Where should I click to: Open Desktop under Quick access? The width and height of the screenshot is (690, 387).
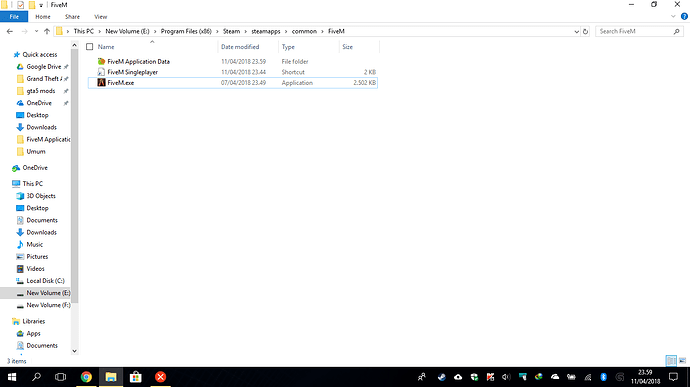pyautogui.click(x=37, y=115)
